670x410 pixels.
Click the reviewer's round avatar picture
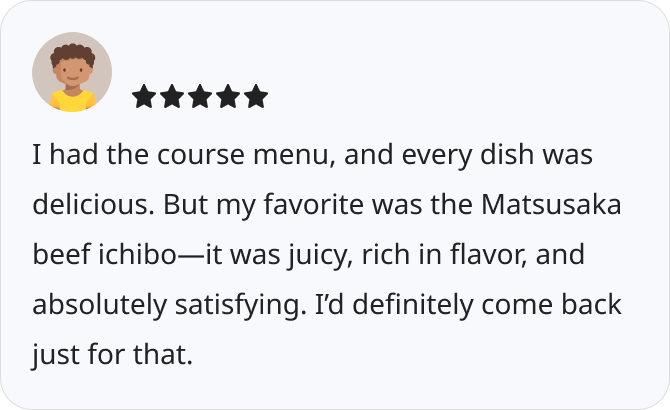[x=72, y=72]
